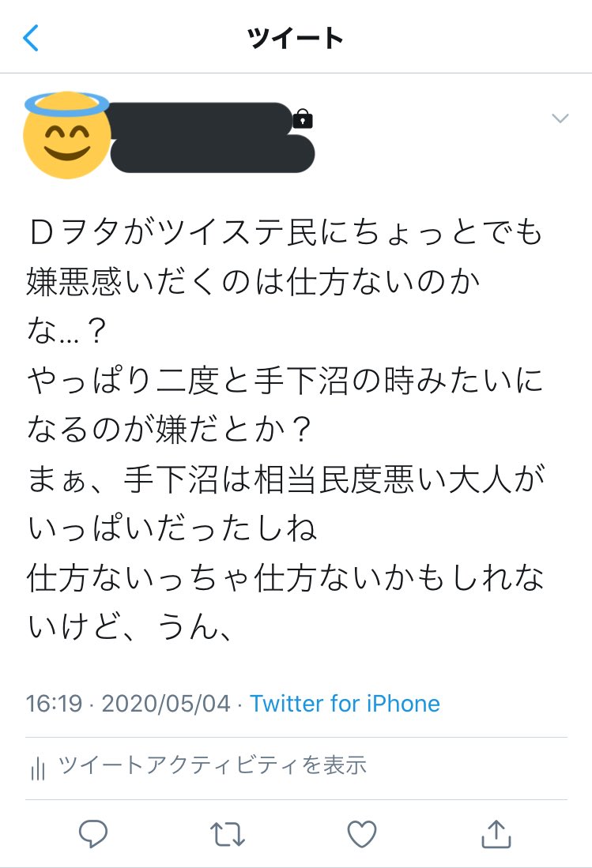This screenshot has height=868, width=592.
Task: Click the tweet activity bar chart icon
Action: pos(38,768)
